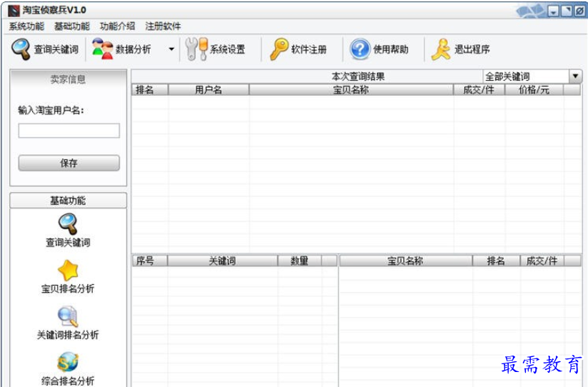The height and width of the screenshot is (387, 588).
Task: Click bottom-right table 排名 header
Action: click(496, 261)
